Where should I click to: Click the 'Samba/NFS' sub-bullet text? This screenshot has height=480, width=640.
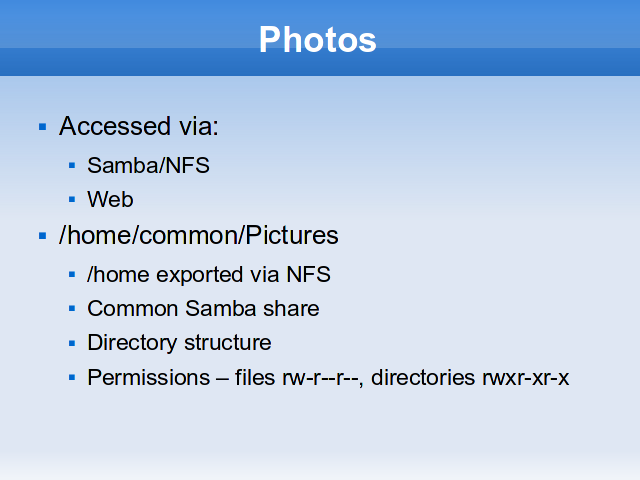pyautogui.click(x=148, y=165)
